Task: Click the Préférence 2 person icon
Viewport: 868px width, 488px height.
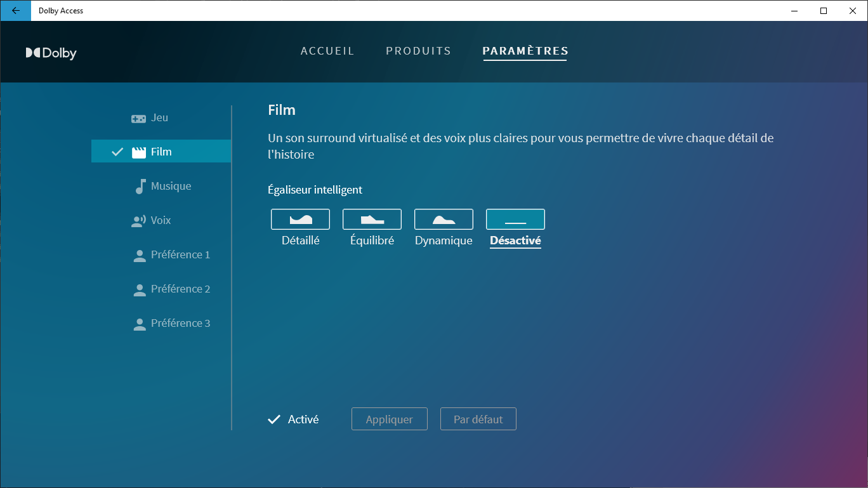Action: [x=140, y=290]
